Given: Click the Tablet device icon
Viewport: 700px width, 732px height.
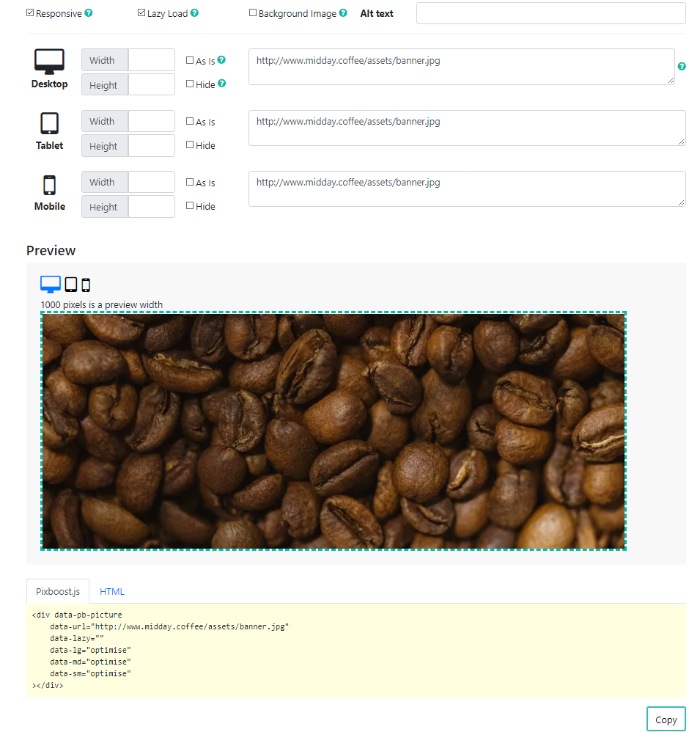Looking at the screenshot, I should pyautogui.click(x=49, y=123).
